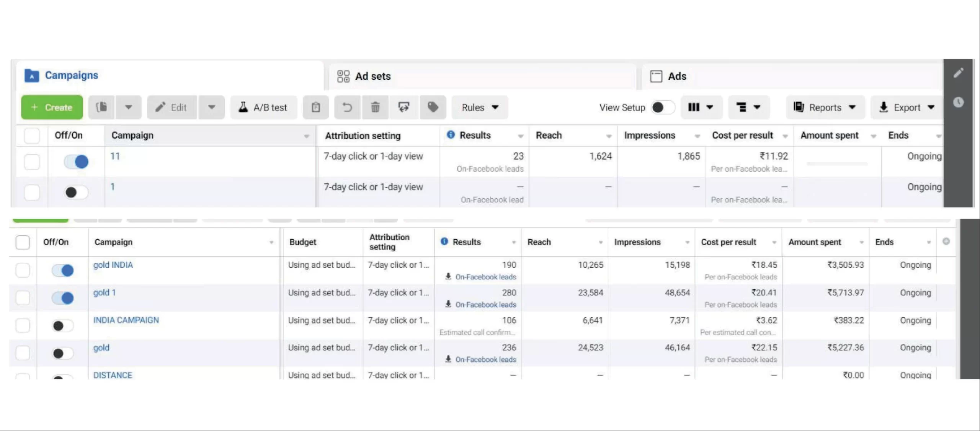This screenshot has width=980, height=431.
Task: Click the clipboard paste icon
Action: (x=316, y=107)
